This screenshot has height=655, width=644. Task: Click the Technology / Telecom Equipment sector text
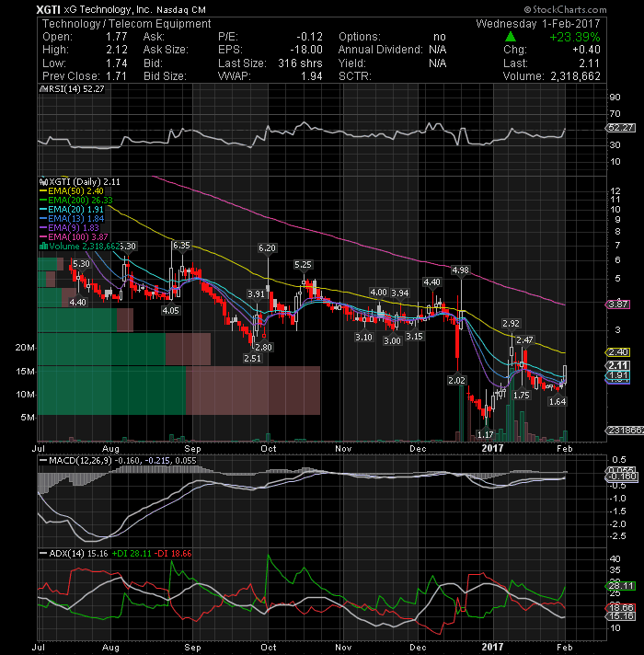click(127, 24)
